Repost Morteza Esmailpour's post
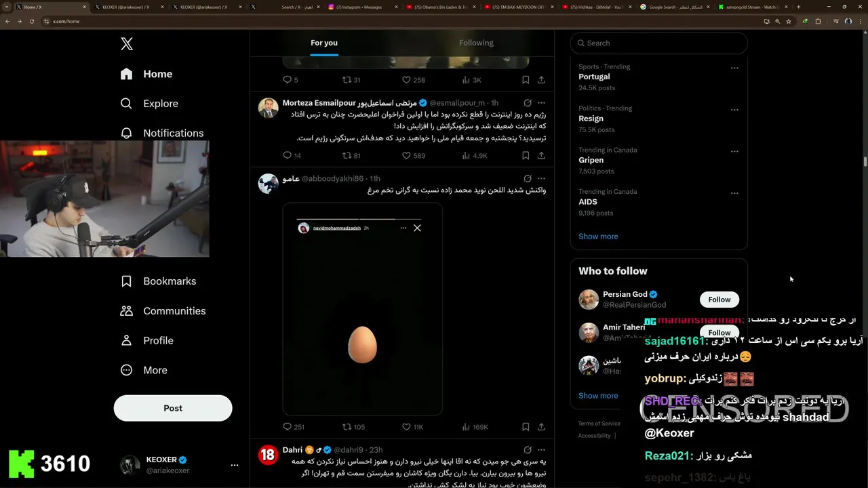 [351, 156]
